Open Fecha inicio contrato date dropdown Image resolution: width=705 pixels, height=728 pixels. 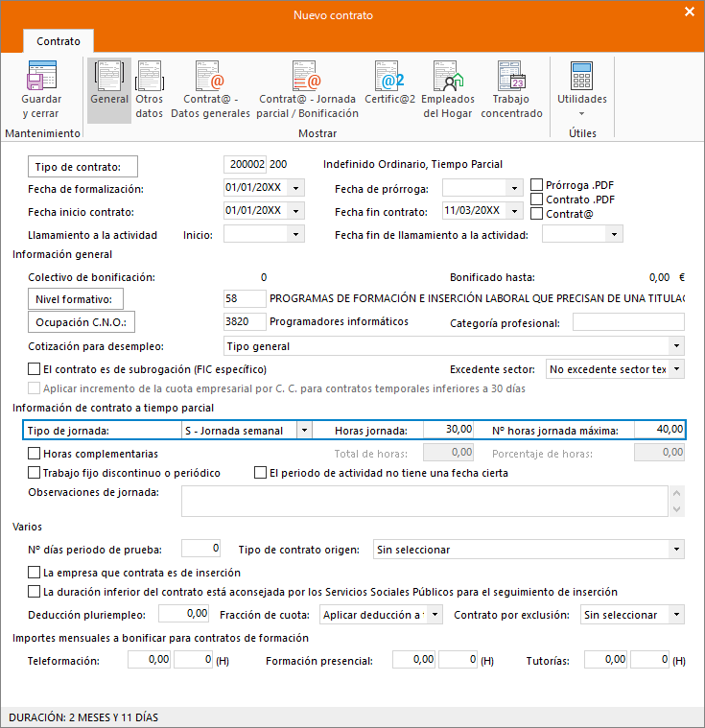click(x=295, y=211)
